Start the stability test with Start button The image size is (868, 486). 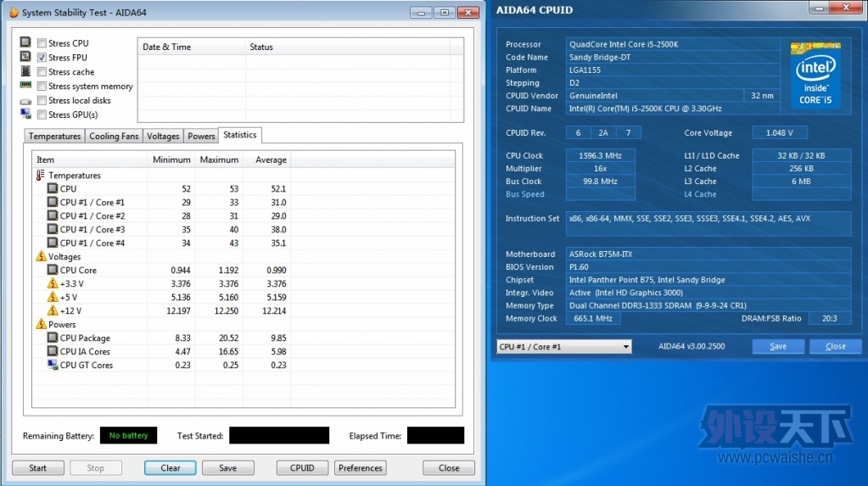click(37, 467)
